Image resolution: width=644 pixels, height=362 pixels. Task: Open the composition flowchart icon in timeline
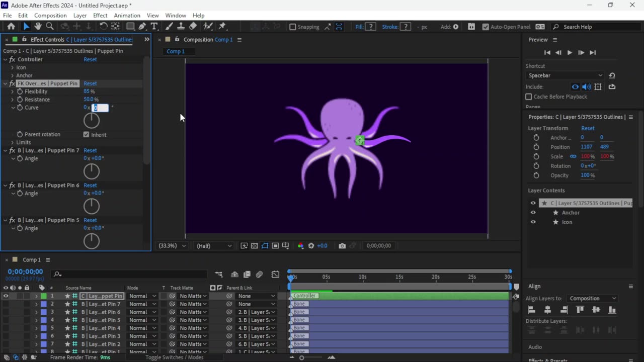[x=219, y=275]
